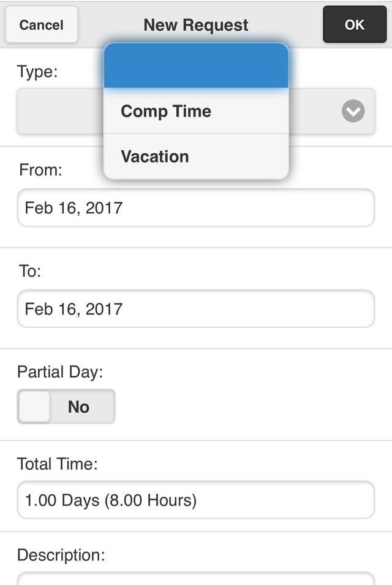Screen dimensions: 392x585
Task: Click the Partial Day label
Action: pos(59,372)
